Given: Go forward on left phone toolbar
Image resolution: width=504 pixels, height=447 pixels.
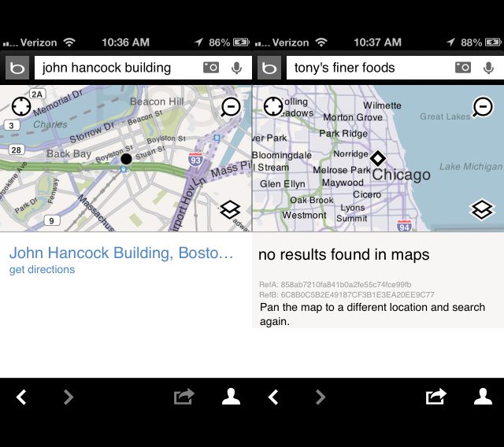Looking at the screenshot, I should [x=69, y=397].
